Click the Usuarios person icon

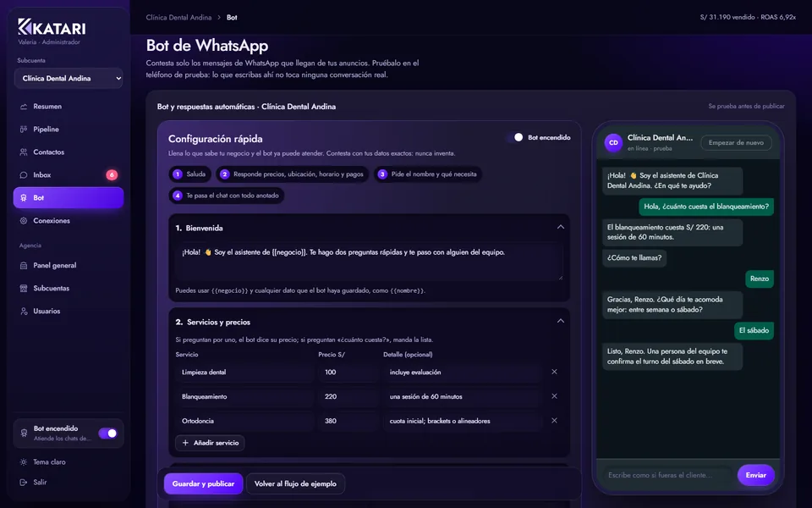point(24,311)
